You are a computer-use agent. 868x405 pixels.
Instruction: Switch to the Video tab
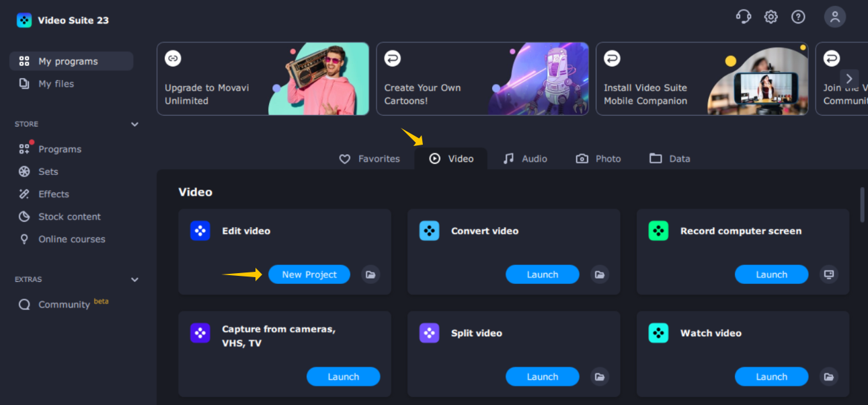tap(451, 159)
